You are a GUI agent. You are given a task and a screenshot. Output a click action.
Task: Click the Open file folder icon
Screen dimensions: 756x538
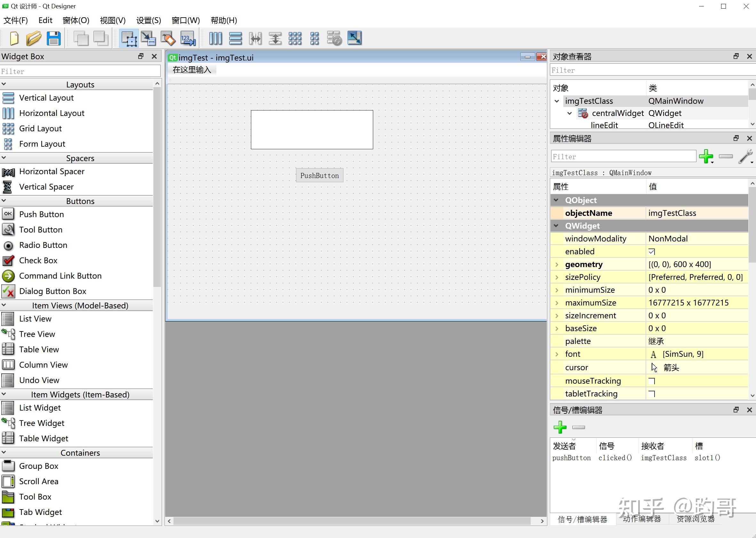pos(33,38)
